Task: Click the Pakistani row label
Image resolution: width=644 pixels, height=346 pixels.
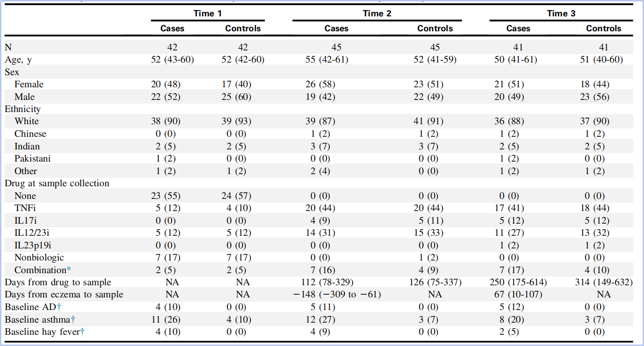Action: (32, 159)
